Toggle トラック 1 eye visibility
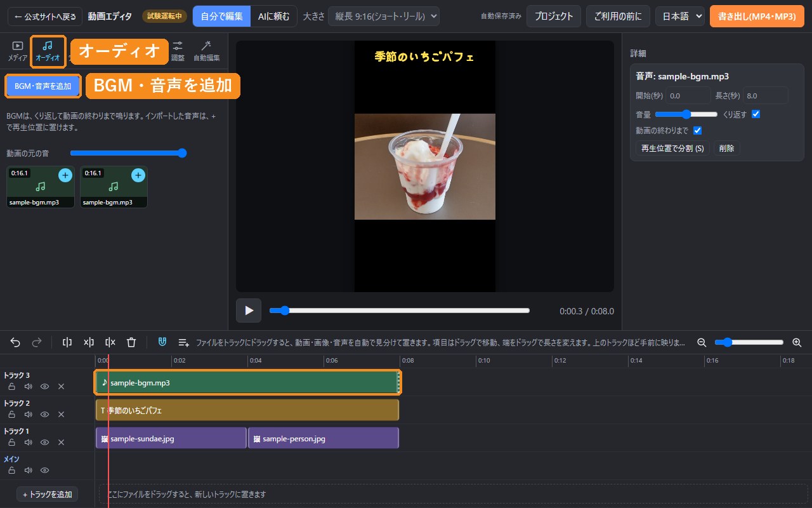This screenshot has height=508, width=812. point(44,442)
